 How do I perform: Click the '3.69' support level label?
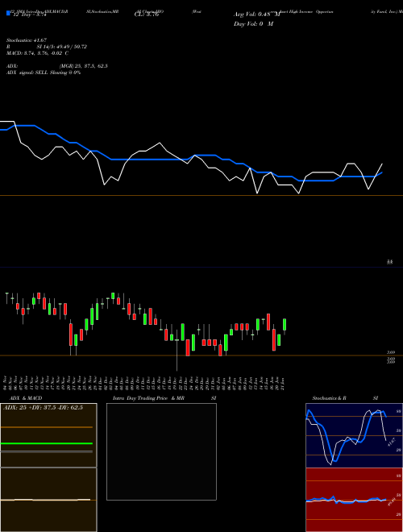[391, 353]
